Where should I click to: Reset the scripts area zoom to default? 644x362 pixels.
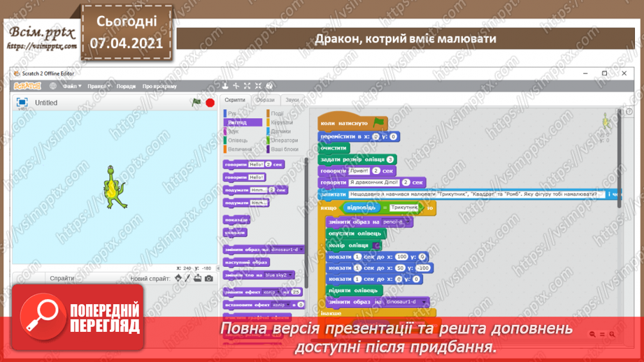[602, 335]
